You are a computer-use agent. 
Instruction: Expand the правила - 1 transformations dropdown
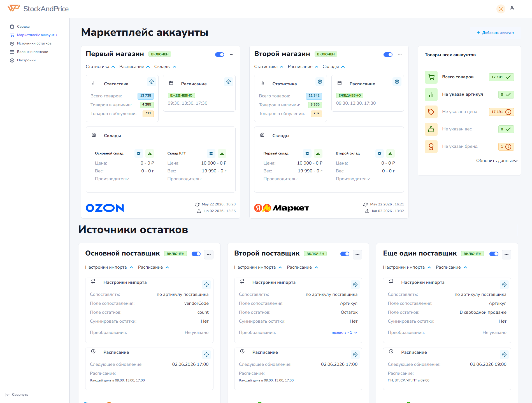344,332
